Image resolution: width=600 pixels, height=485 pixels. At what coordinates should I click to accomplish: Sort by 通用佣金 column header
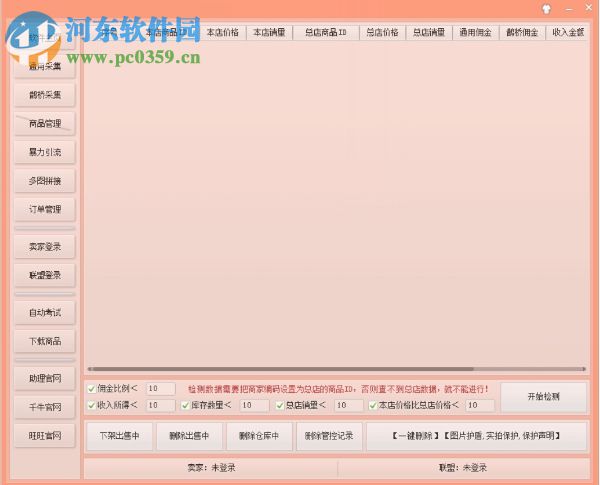476,33
